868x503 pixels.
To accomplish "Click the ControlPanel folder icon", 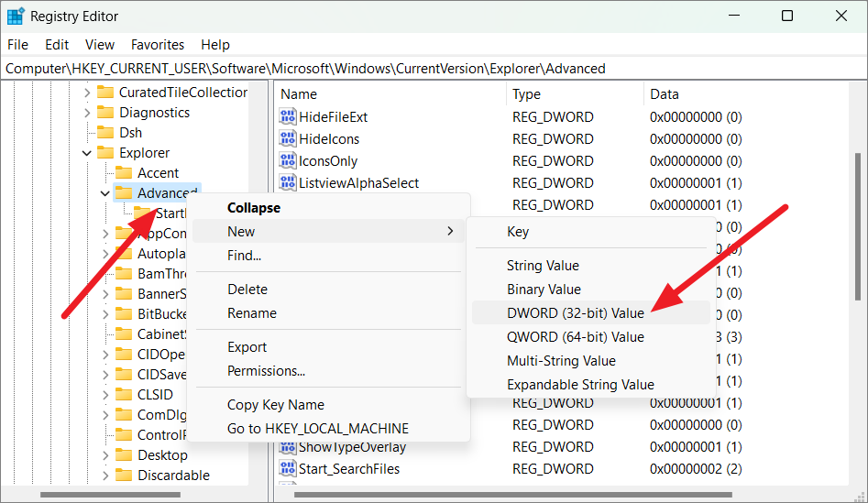I will coord(124,435).
